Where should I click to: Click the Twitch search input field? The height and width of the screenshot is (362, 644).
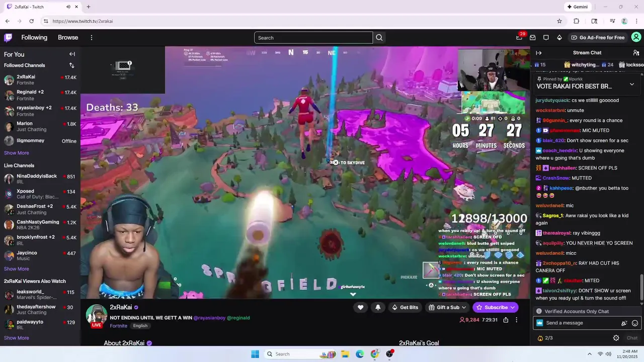(x=313, y=38)
